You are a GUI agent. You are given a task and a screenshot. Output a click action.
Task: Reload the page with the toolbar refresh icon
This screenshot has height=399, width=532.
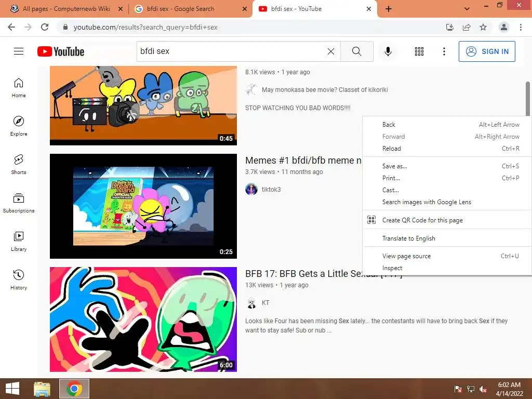click(x=45, y=27)
